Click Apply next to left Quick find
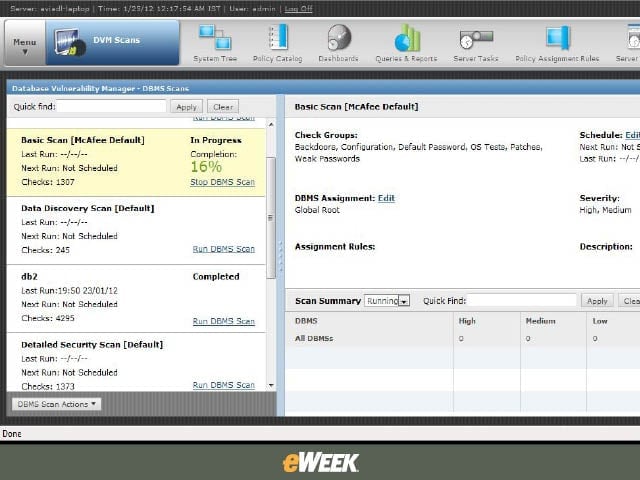Image resolution: width=640 pixels, height=480 pixels. 187,107
